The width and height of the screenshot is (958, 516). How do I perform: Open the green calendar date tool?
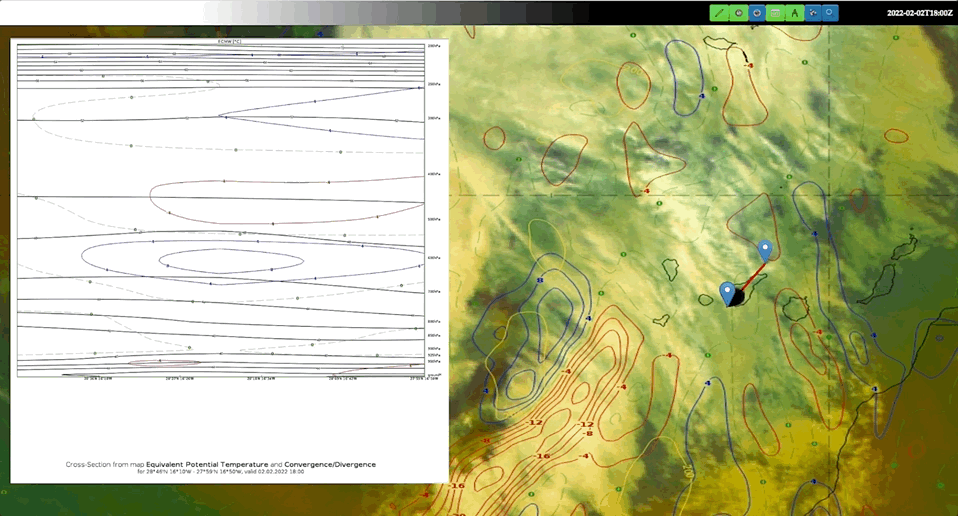pyautogui.click(x=775, y=13)
